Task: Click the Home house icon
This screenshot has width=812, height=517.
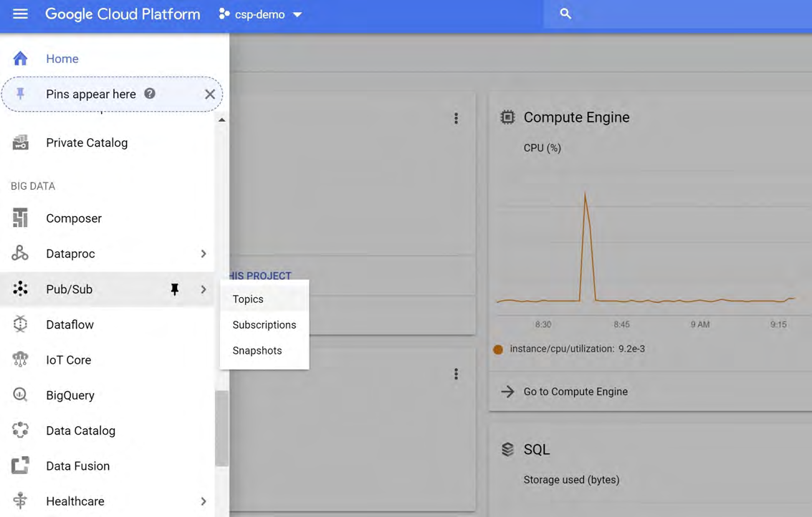Action: 20,59
